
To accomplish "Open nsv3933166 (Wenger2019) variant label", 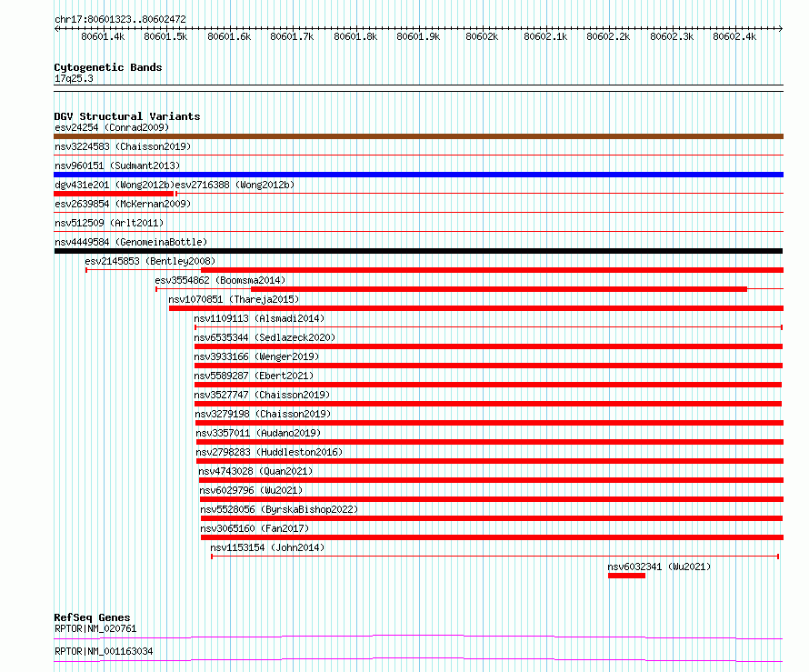I will point(256,356).
